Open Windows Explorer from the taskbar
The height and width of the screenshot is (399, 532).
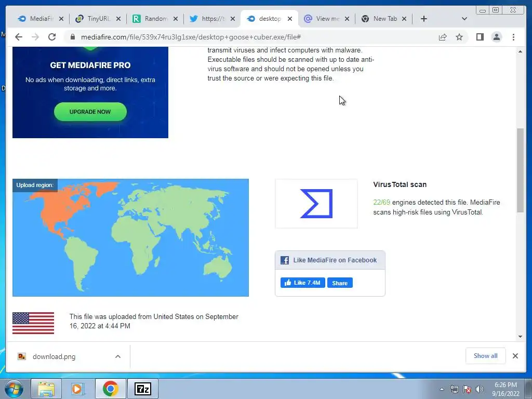pyautogui.click(x=46, y=389)
